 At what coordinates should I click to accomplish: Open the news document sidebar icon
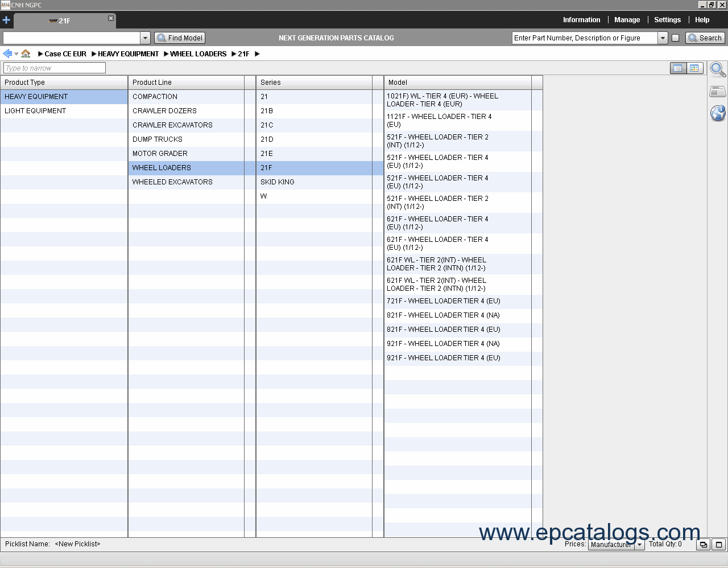click(x=718, y=91)
